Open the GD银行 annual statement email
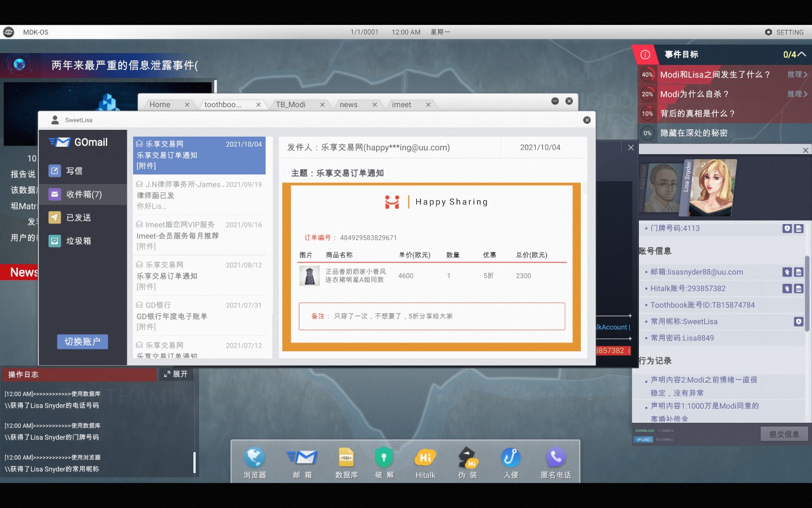The height and width of the screenshot is (508, 812). tap(199, 316)
